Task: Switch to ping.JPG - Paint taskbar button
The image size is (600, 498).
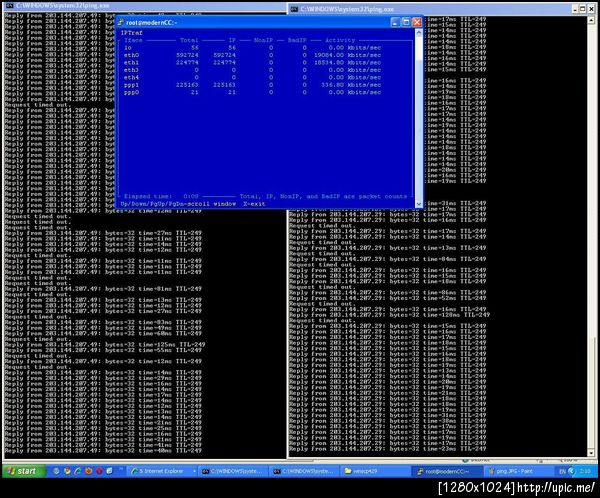Action: coord(517,471)
